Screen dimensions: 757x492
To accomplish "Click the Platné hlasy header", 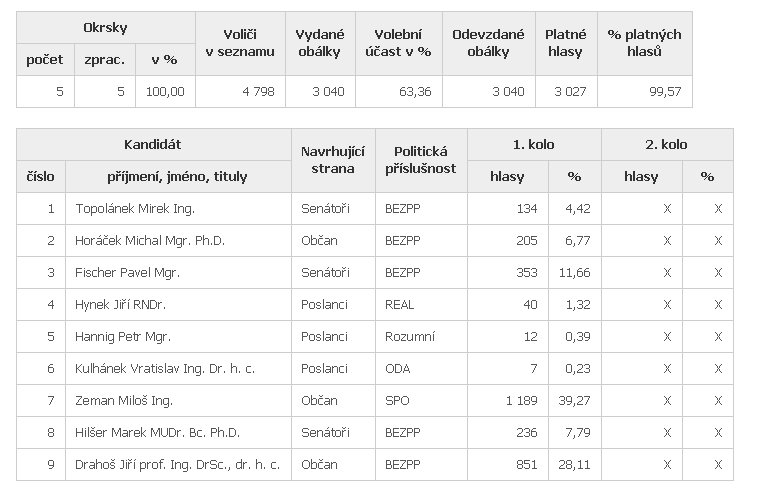I will 566,43.
